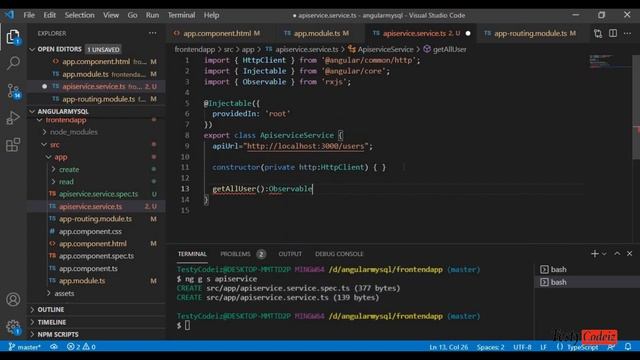The image size is (640, 360).
Task: Click the Open Changes editor icon
Action: tap(598, 33)
